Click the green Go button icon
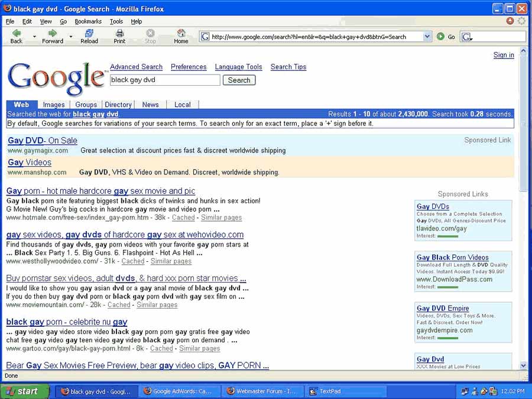The image size is (532, 399). pyautogui.click(x=440, y=36)
